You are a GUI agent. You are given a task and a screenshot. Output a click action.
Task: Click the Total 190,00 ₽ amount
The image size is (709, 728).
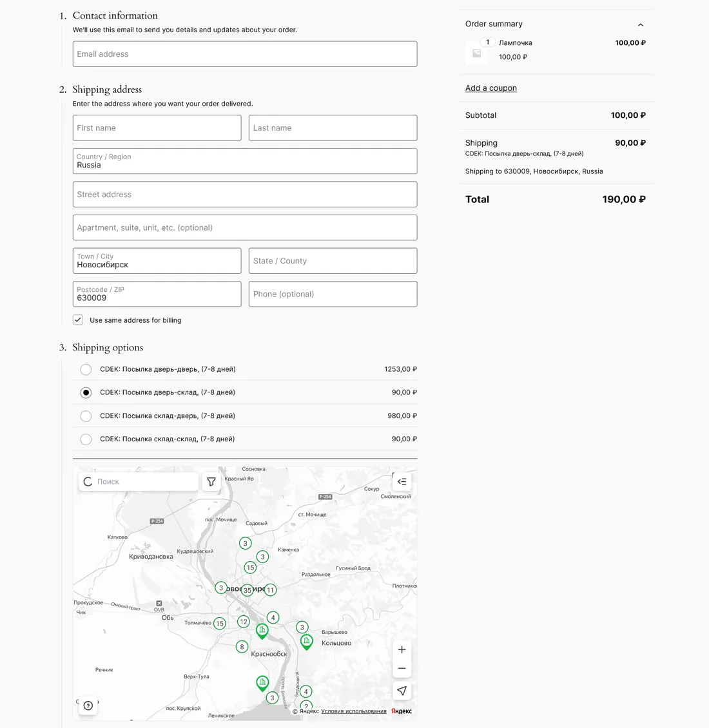[624, 200]
